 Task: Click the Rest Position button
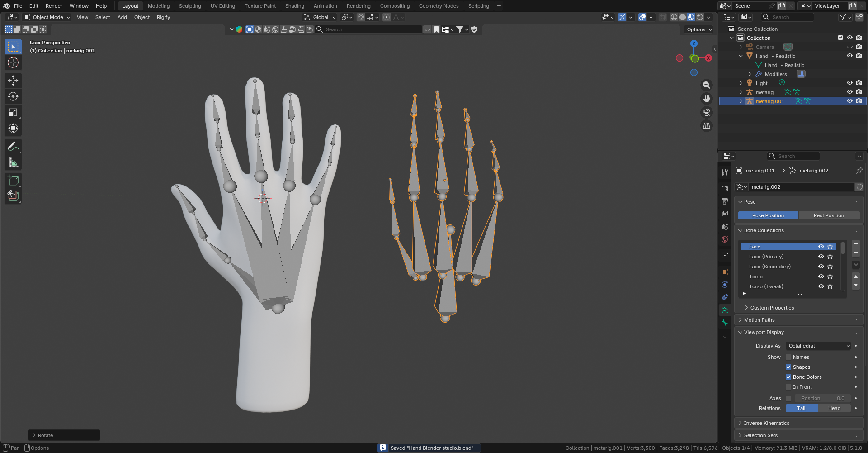(x=829, y=215)
